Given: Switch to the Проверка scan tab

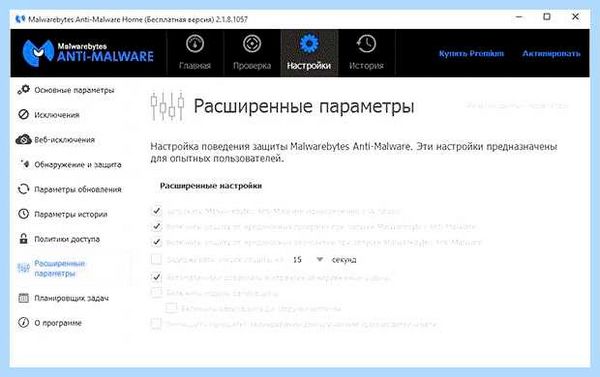Looking at the screenshot, I should [252, 53].
